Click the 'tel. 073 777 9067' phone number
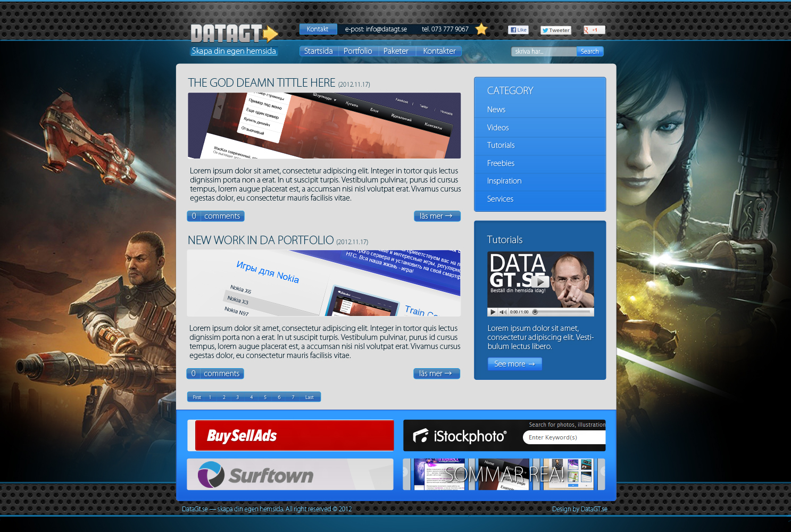Screen dimensions: 791x532 point(445,29)
